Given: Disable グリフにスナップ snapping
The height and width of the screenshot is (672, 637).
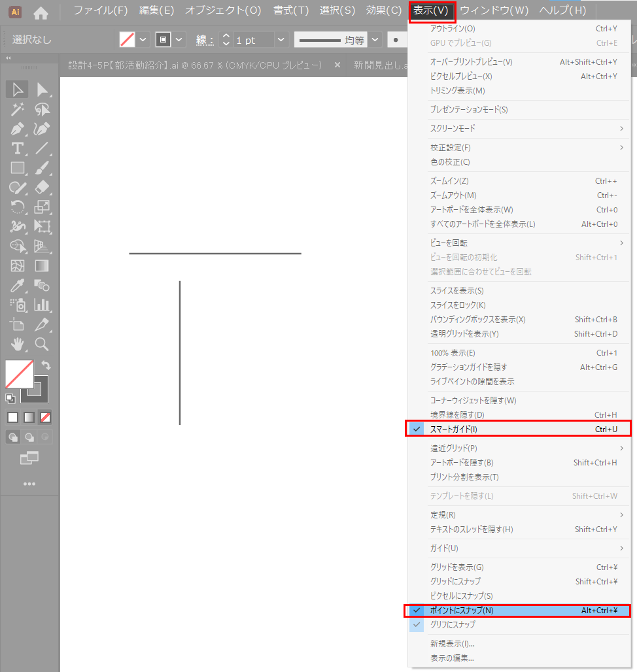Looking at the screenshot, I should [453, 625].
